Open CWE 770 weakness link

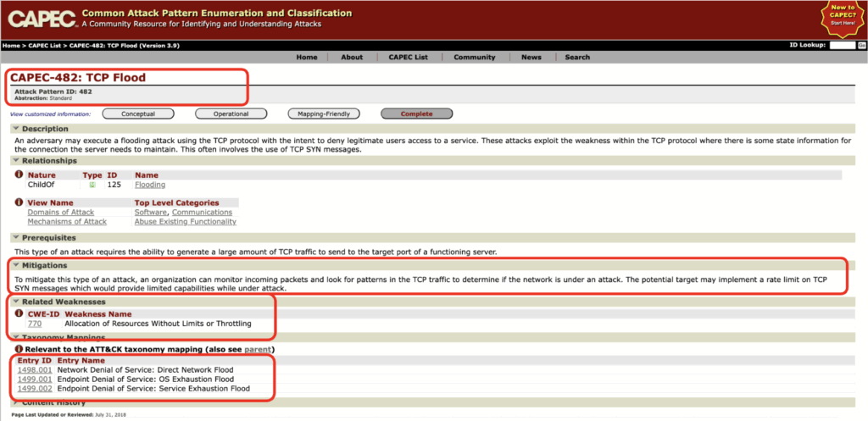coord(34,324)
